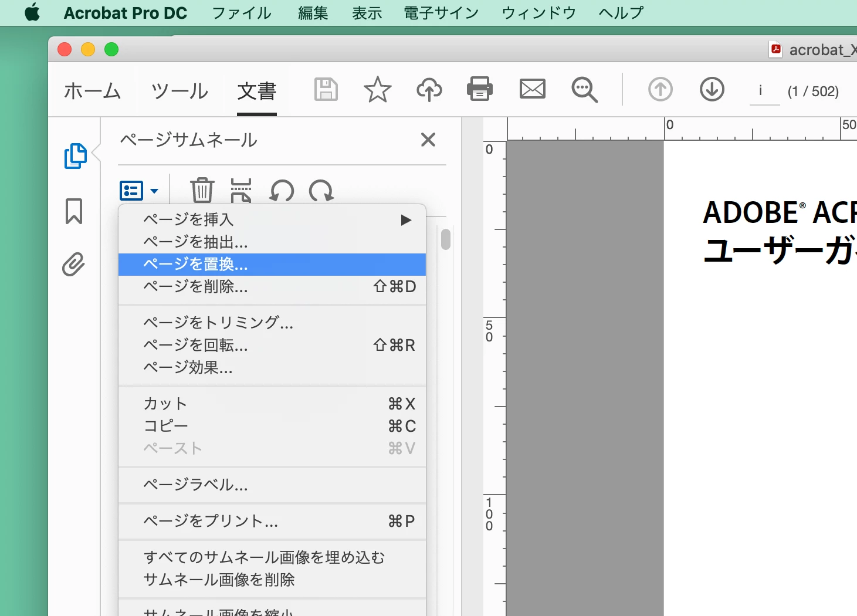This screenshot has width=857, height=616.
Task: Select ページを回転... menu item
Action: pos(272,345)
